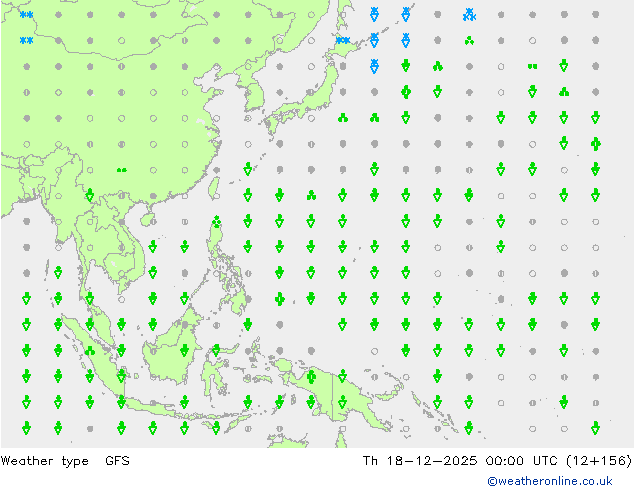Click the green rain symbol on Borneo island
The image size is (634, 490).
pos(185,351)
